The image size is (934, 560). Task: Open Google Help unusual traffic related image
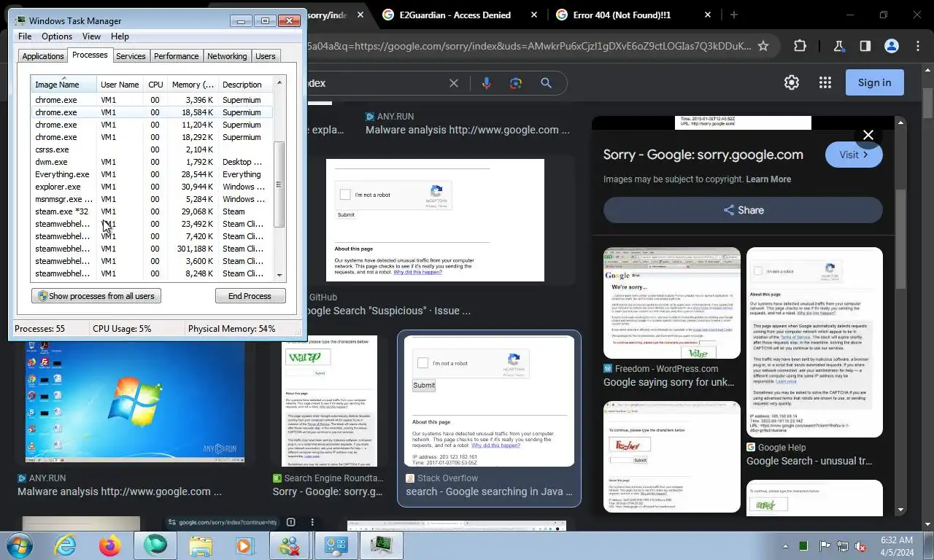pyautogui.click(x=814, y=342)
